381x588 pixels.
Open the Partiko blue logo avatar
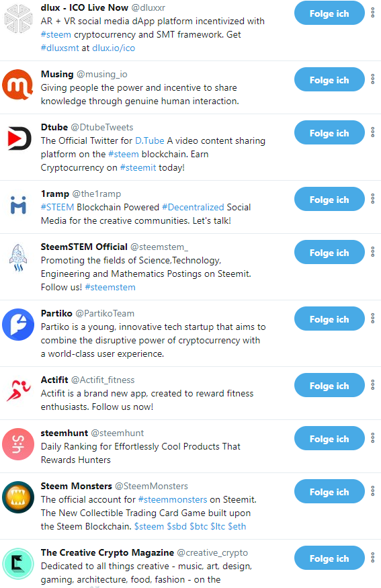tap(18, 325)
